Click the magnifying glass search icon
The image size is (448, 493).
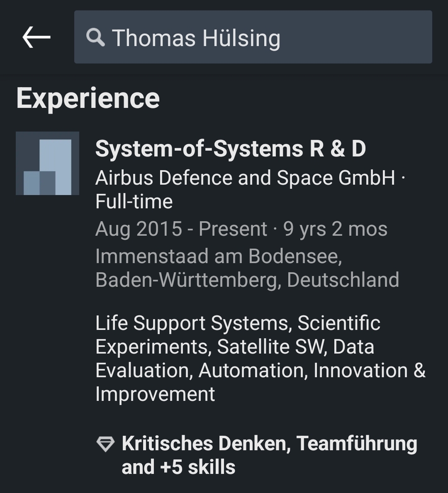click(95, 37)
